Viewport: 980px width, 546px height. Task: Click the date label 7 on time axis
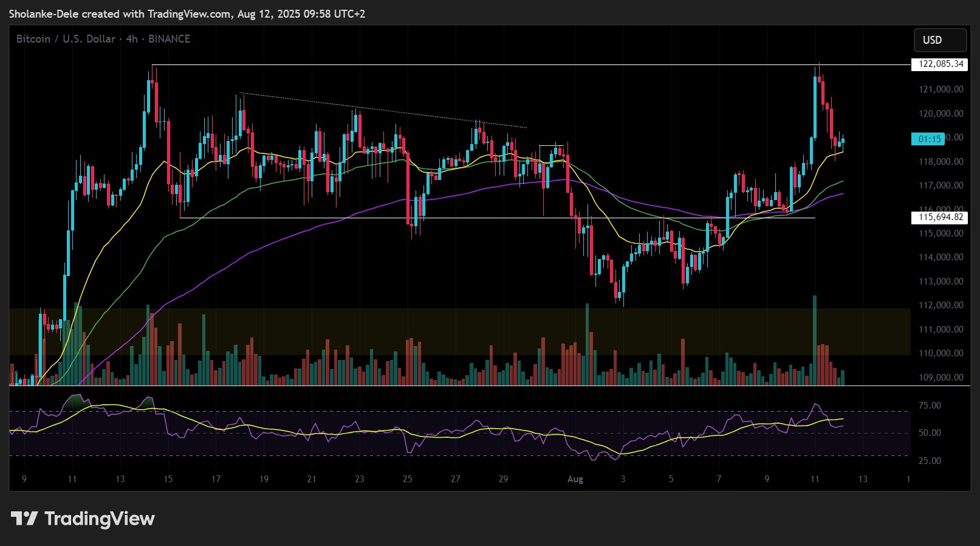click(x=719, y=479)
